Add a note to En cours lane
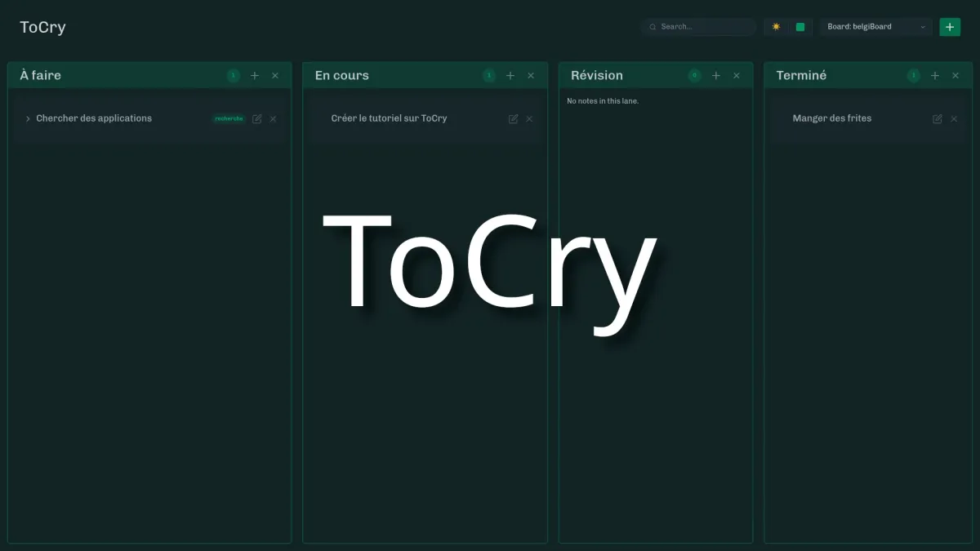This screenshot has width=980, height=551. coord(510,76)
